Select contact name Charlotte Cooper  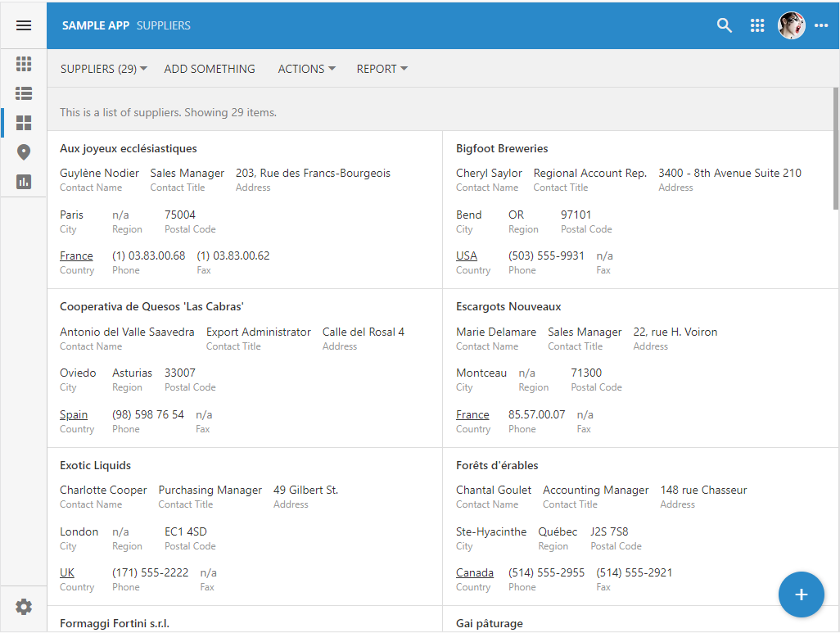point(103,490)
